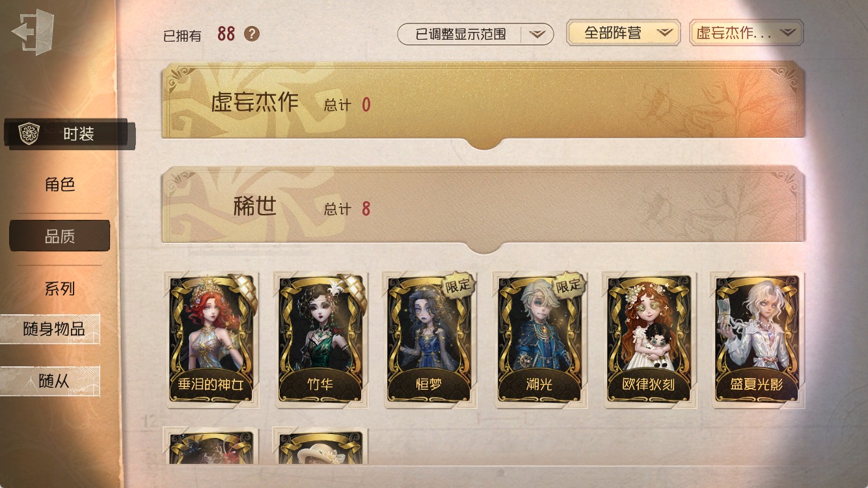This screenshot has height=488, width=868.
Task: Open the question mark help icon
Action: (x=252, y=34)
